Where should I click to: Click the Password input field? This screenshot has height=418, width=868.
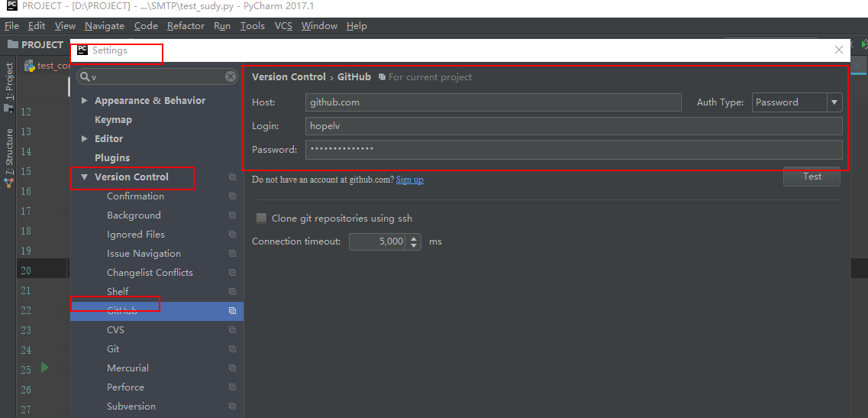574,150
